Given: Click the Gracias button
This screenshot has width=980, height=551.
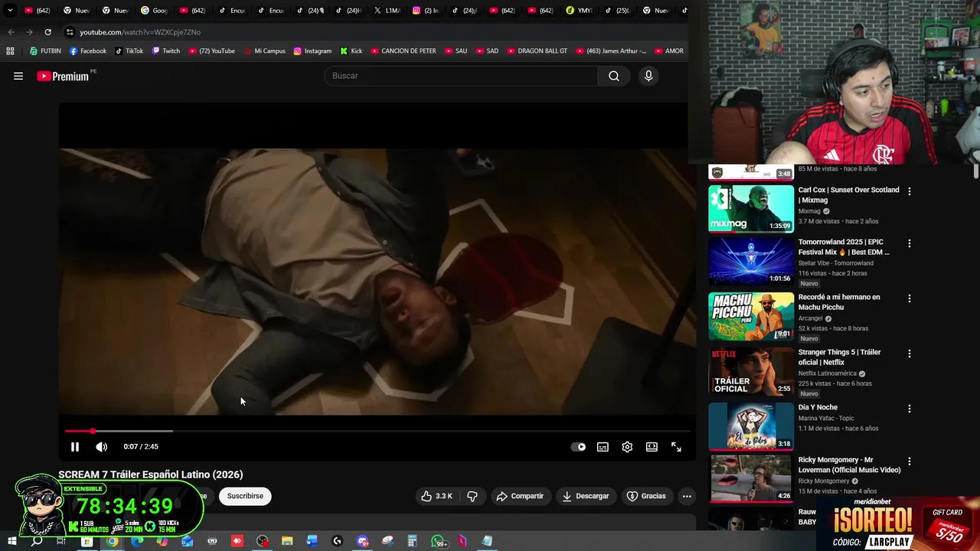Looking at the screenshot, I should (647, 496).
